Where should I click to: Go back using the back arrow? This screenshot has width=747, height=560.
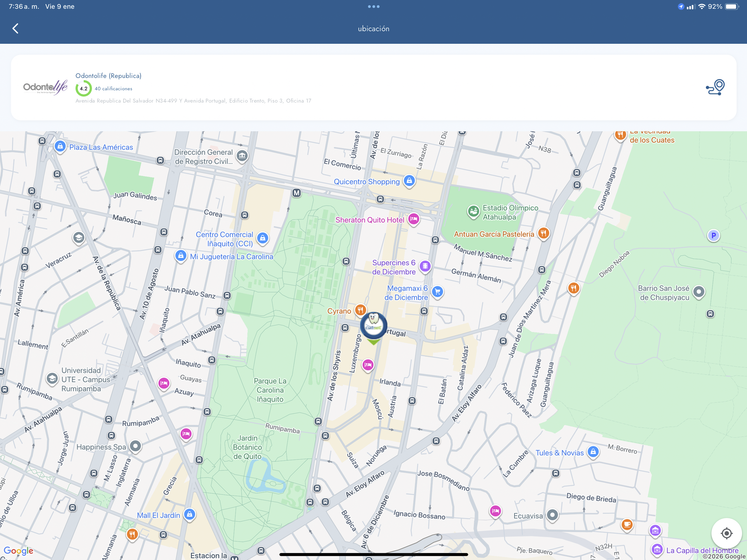click(x=15, y=28)
